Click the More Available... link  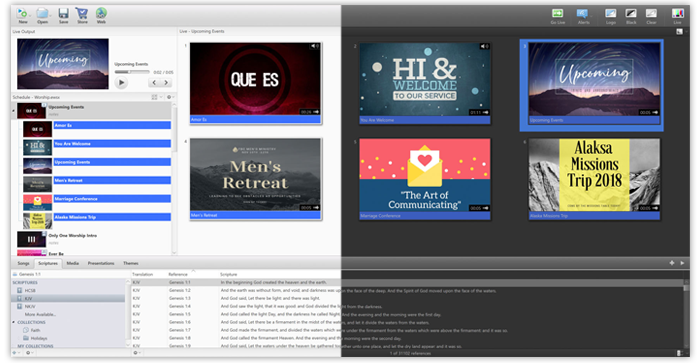[x=40, y=314]
